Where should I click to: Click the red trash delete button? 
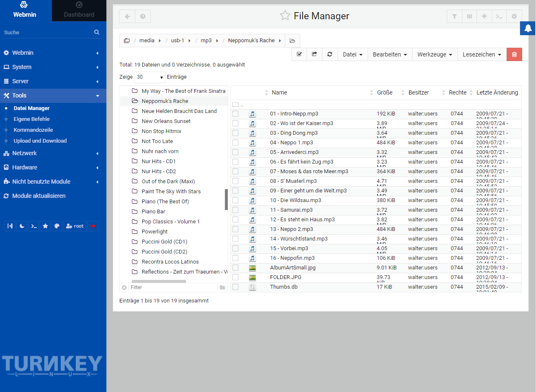coord(514,54)
